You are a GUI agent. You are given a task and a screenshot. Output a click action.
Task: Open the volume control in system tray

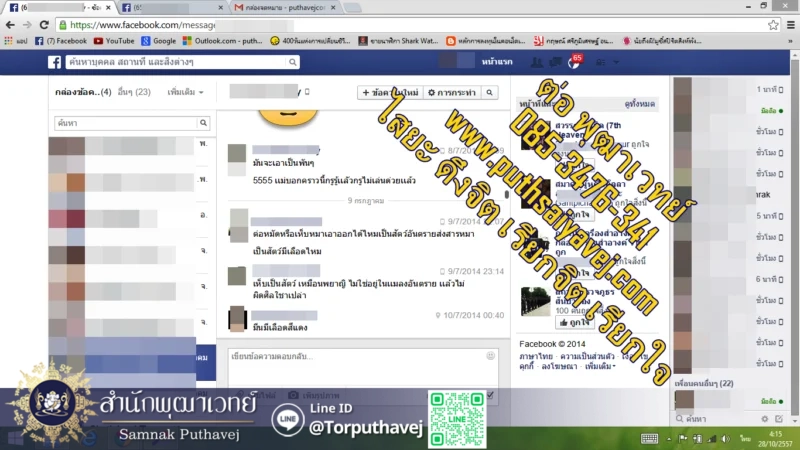(x=725, y=439)
